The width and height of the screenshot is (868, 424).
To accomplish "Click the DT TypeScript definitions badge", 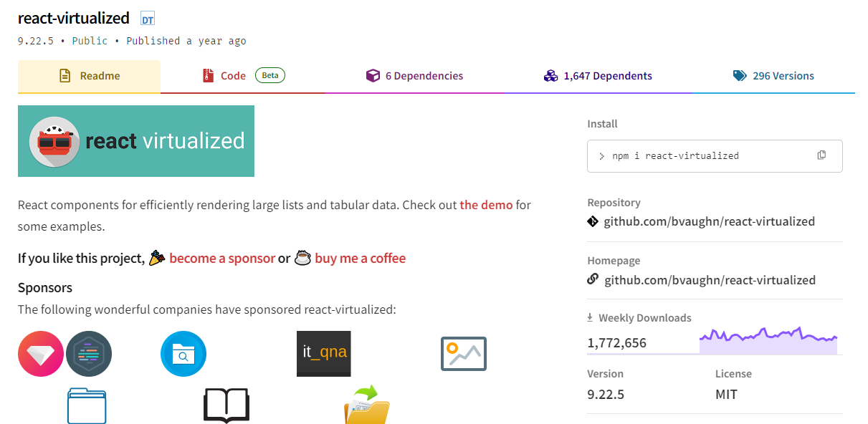I will [148, 19].
